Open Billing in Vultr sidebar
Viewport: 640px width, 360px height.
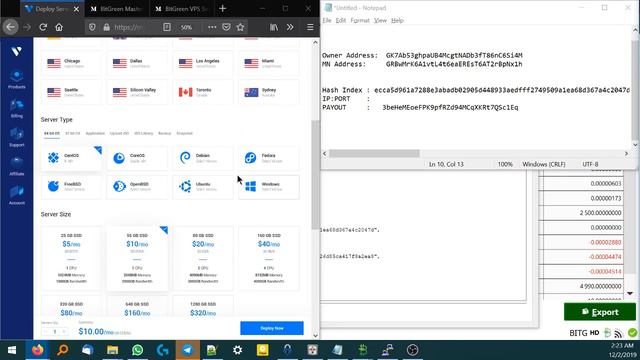[17, 109]
